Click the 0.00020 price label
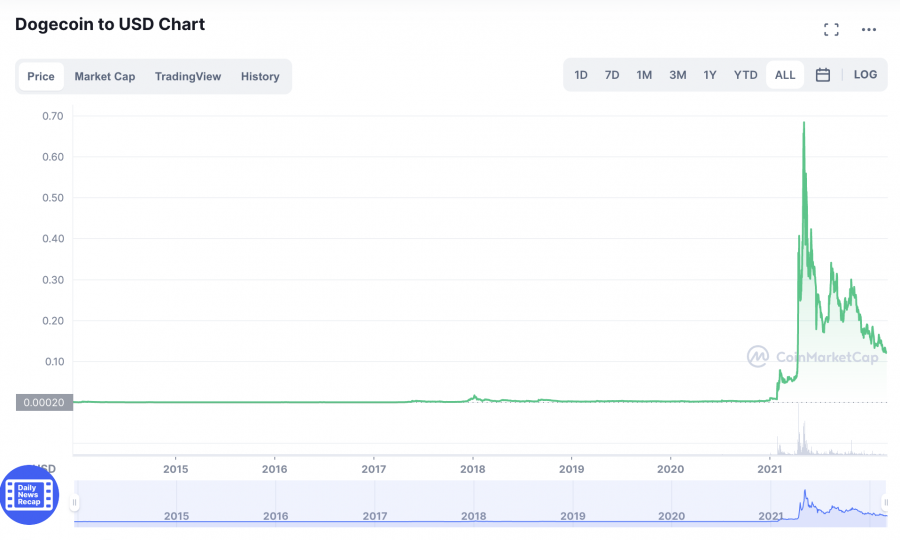Image resolution: width=900 pixels, height=540 pixels. pyautogui.click(x=44, y=402)
